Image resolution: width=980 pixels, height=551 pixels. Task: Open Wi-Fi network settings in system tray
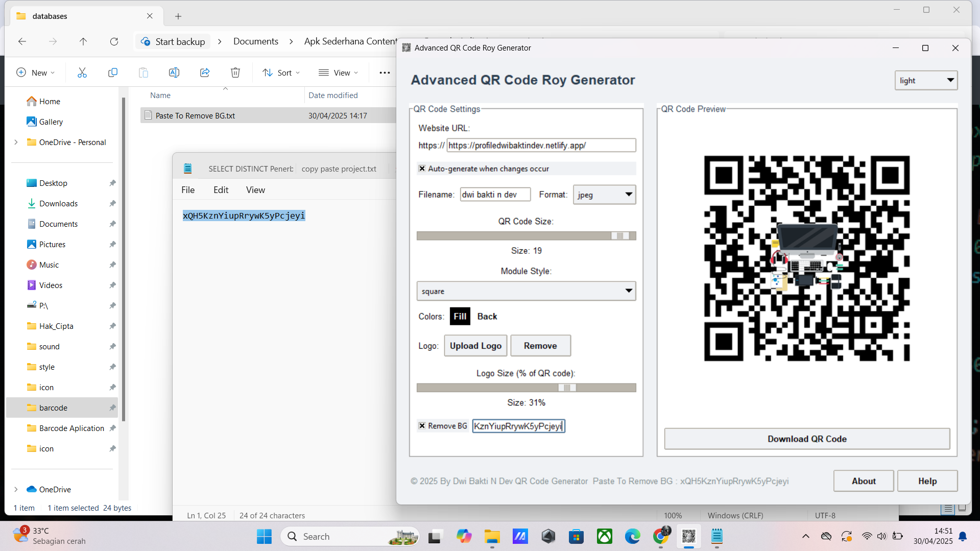pos(867,536)
